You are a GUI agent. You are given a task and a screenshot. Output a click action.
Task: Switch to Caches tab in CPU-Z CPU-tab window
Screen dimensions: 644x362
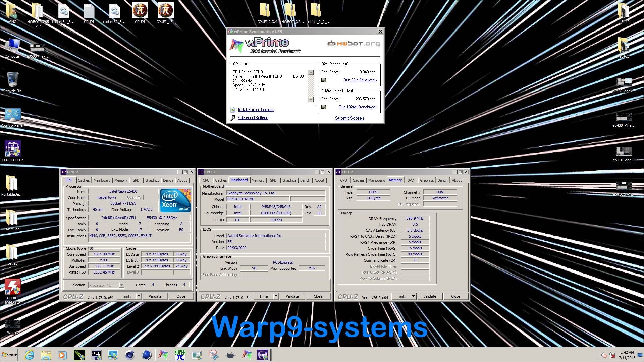click(84, 180)
